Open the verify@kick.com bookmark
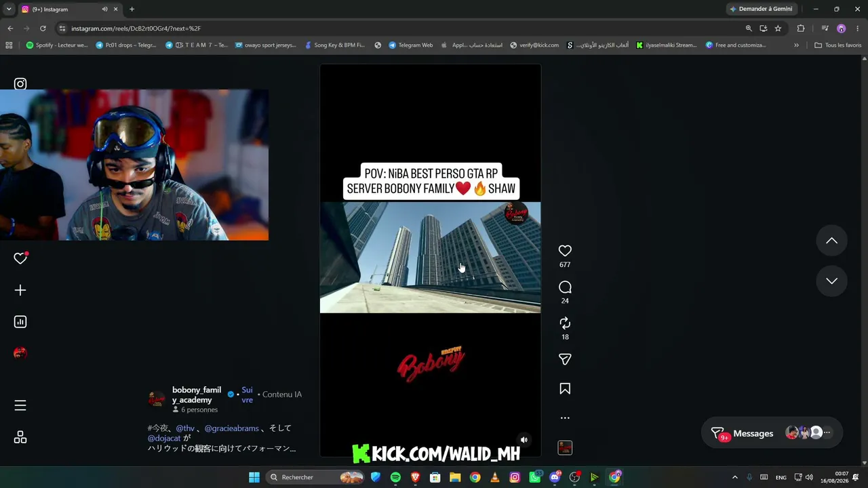The width and height of the screenshot is (868, 488). pyautogui.click(x=534, y=45)
